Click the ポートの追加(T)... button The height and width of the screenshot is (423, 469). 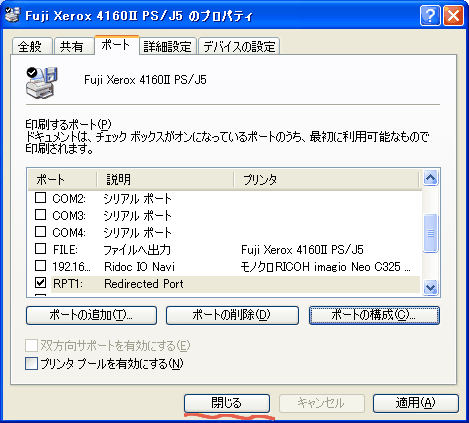click(x=91, y=315)
